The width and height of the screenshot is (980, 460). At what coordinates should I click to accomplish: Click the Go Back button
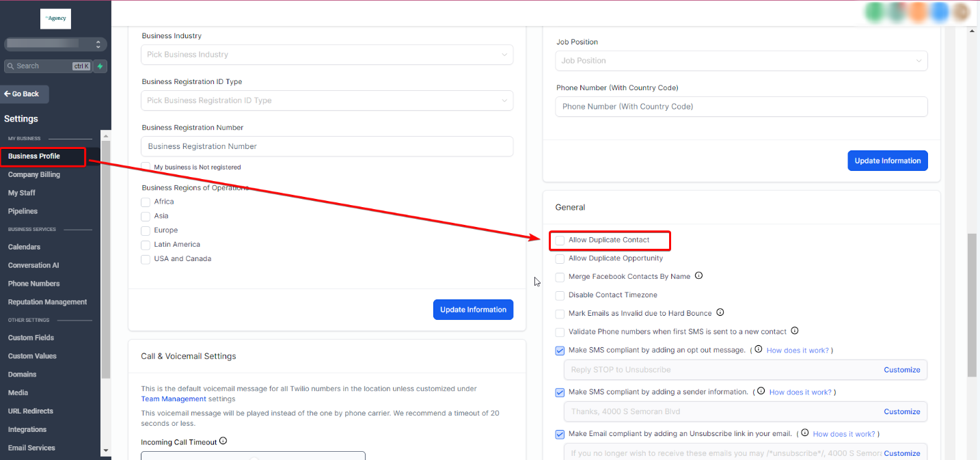point(25,94)
